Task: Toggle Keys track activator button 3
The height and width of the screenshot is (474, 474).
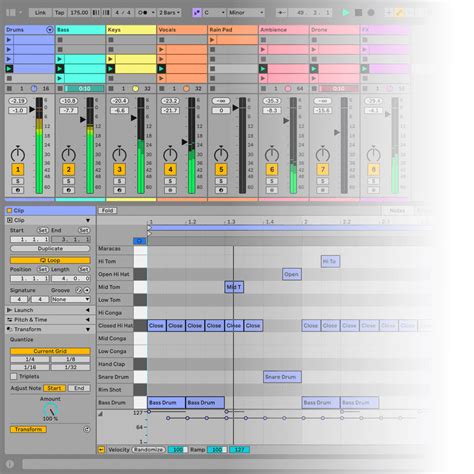Action: (x=119, y=169)
